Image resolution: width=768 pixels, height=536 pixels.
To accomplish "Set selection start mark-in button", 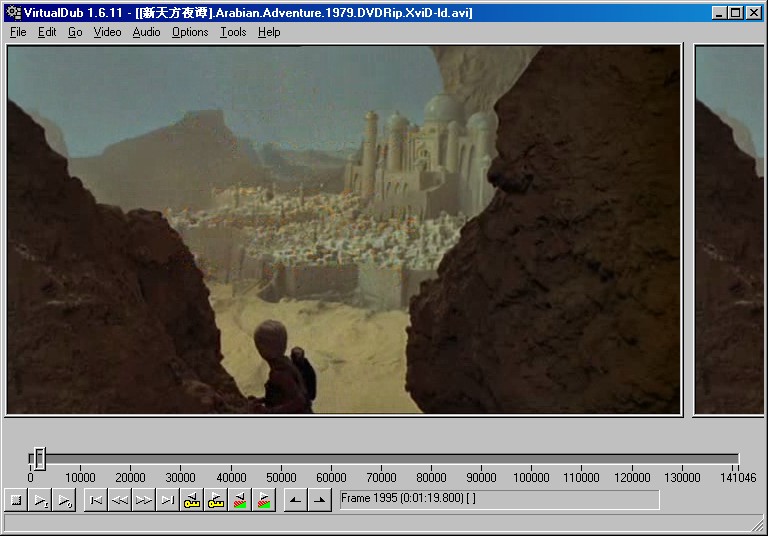I will click(295, 500).
